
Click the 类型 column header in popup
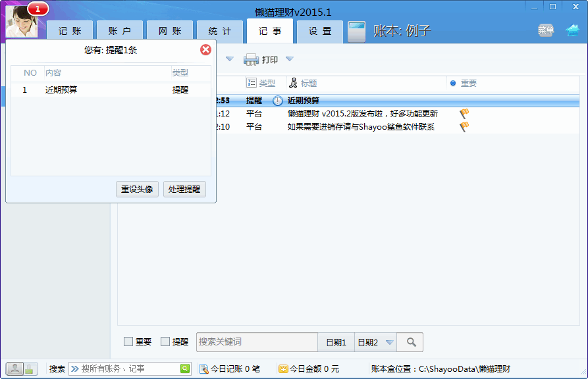[x=180, y=73]
